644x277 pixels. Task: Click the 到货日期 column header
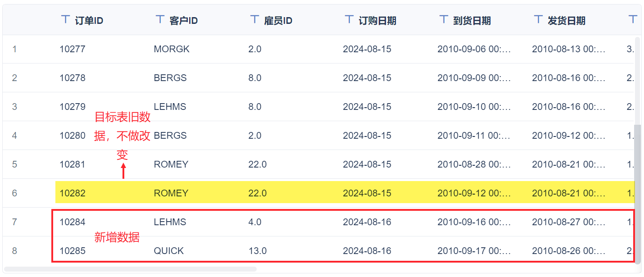[472, 21]
